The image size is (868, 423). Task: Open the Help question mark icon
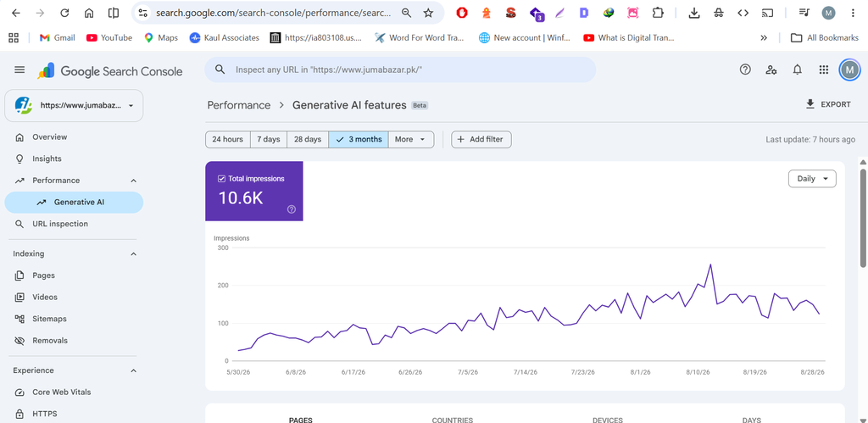point(745,70)
